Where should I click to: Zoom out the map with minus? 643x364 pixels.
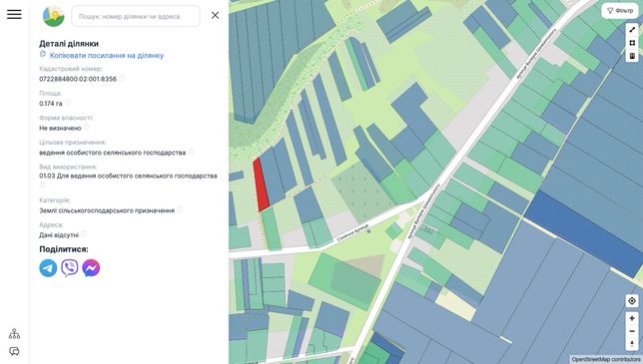[x=632, y=331]
